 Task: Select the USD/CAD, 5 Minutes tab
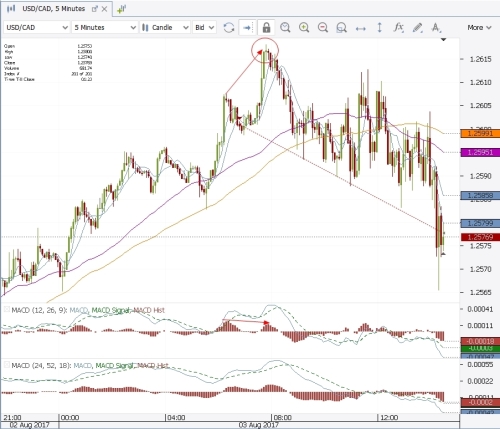tap(53, 9)
